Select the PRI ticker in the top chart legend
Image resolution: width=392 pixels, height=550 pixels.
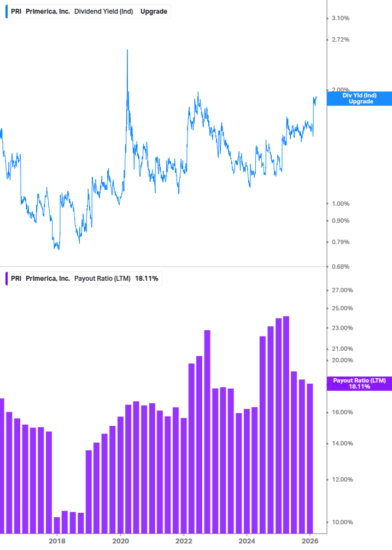pos(16,10)
